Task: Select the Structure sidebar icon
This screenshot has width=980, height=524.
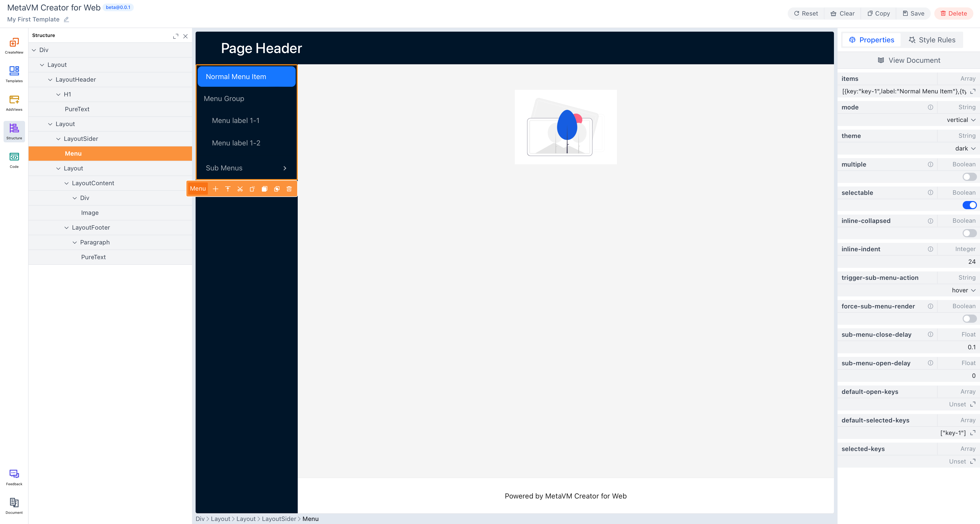Action: point(14,131)
